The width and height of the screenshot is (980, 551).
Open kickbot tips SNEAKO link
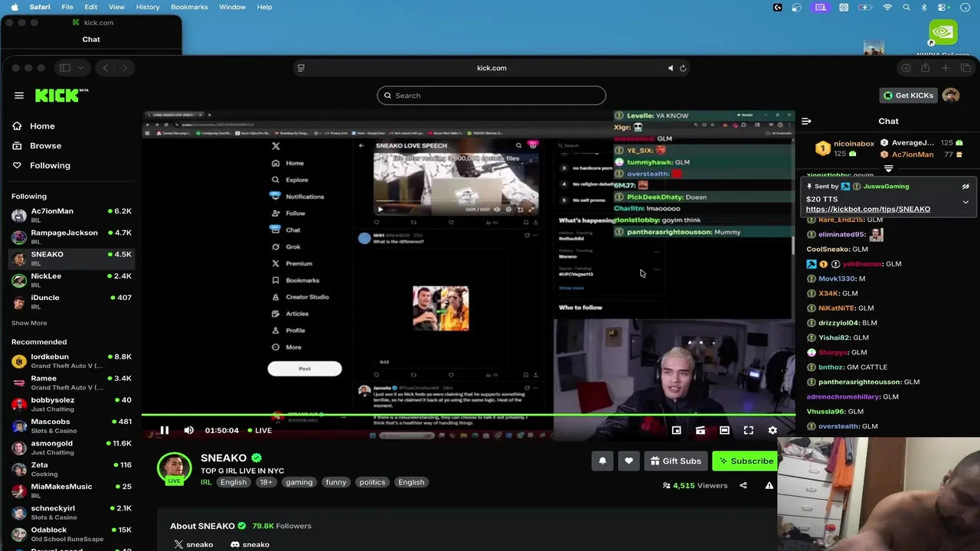click(867, 209)
